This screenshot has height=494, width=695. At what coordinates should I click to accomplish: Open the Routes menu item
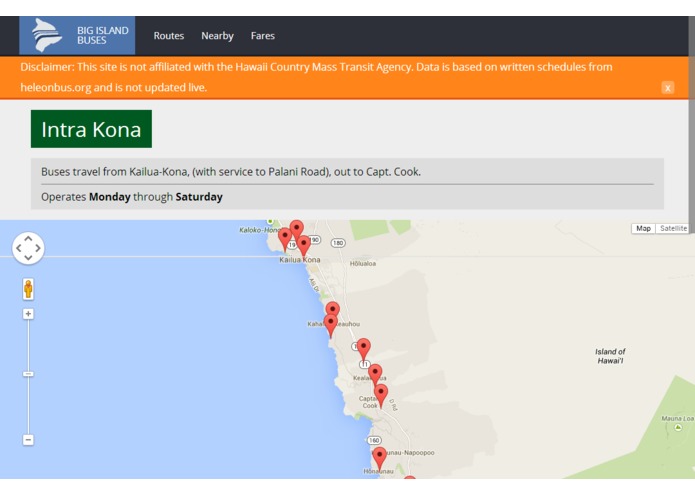coord(168,36)
